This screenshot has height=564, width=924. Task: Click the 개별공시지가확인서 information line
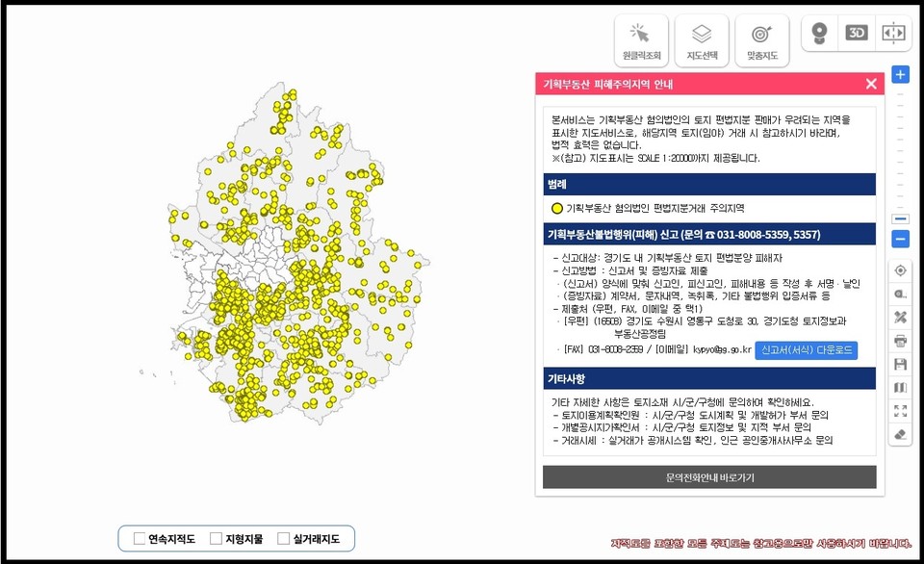[681, 427]
